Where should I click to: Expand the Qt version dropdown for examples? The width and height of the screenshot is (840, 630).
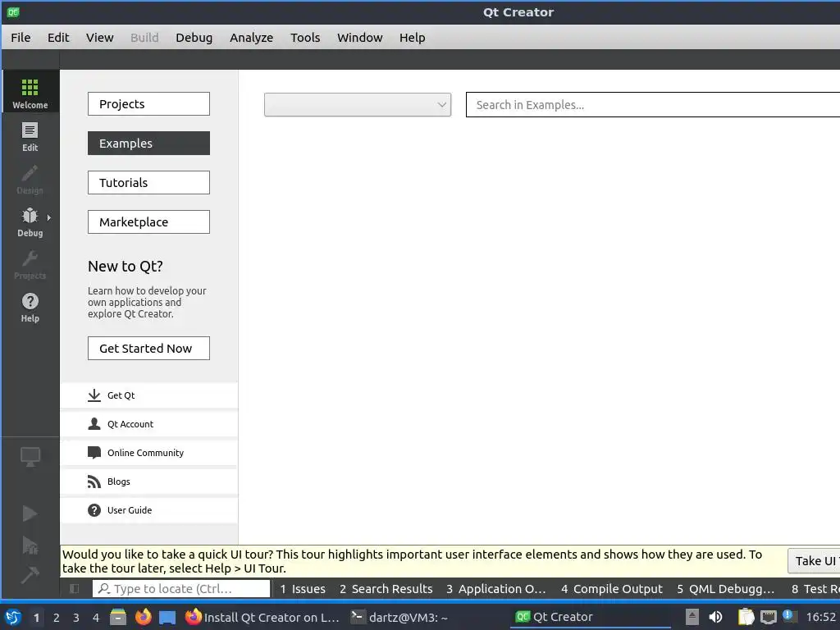click(x=358, y=104)
